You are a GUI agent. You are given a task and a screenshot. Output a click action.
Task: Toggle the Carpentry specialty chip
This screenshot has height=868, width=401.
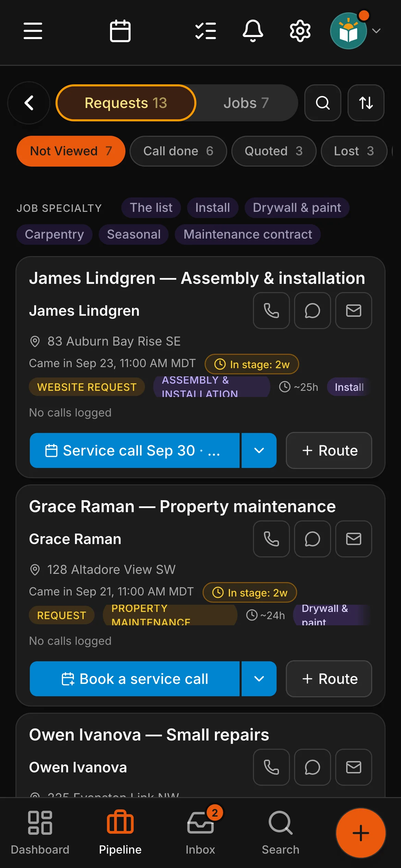pos(54,234)
